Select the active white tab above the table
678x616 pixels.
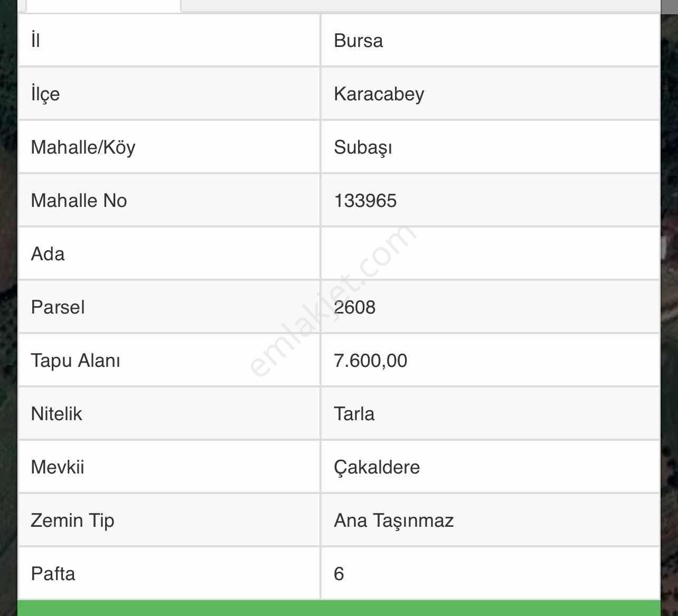coord(103,5)
